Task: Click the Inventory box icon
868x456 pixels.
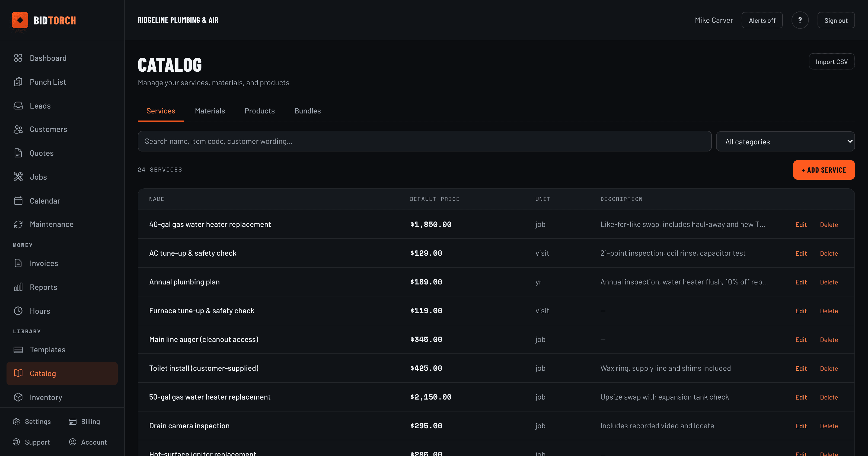Action: [18, 397]
